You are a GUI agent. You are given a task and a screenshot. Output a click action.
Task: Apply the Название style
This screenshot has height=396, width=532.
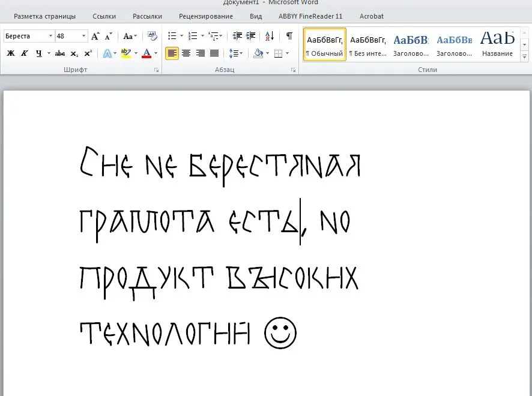tap(497, 44)
